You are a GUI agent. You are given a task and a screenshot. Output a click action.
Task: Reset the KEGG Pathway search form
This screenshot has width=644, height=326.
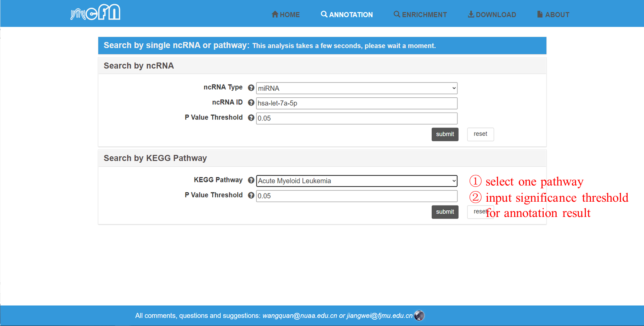click(476, 212)
